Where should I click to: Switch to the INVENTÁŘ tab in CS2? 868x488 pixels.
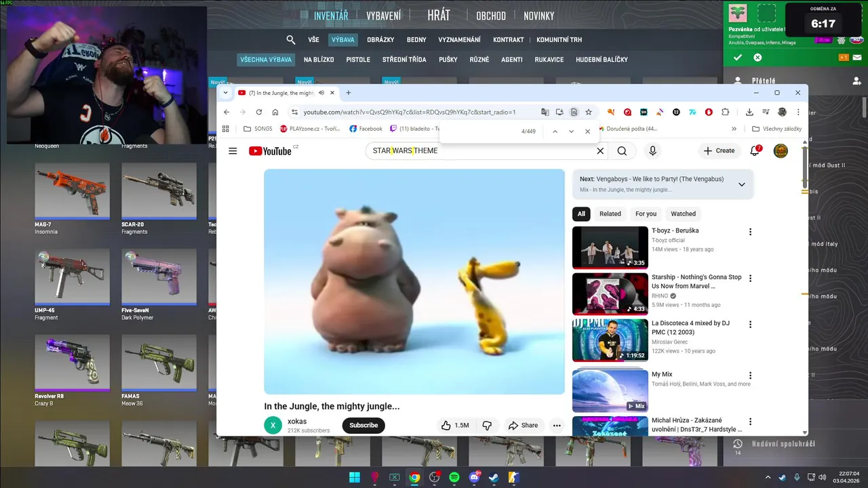click(331, 16)
